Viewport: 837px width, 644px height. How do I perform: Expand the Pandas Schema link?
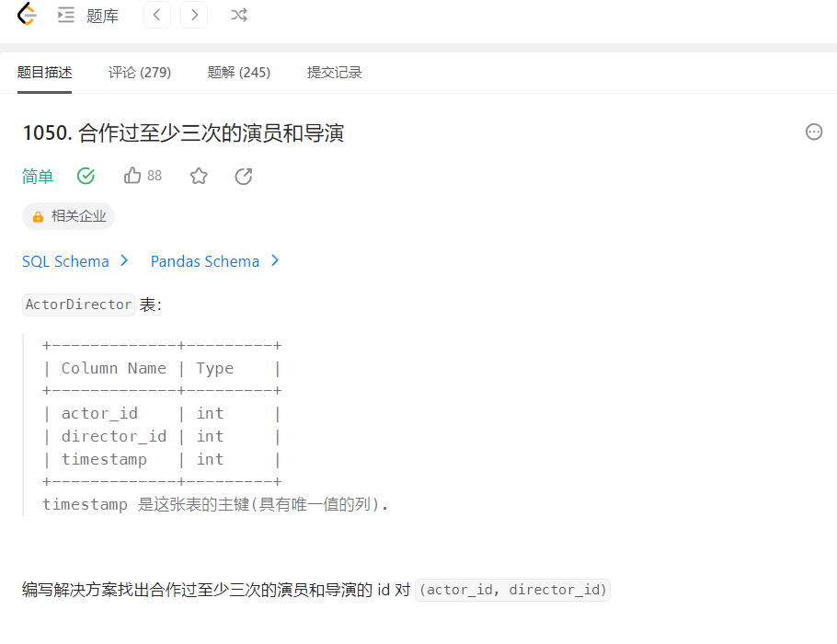pyautogui.click(x=215, y=261)
